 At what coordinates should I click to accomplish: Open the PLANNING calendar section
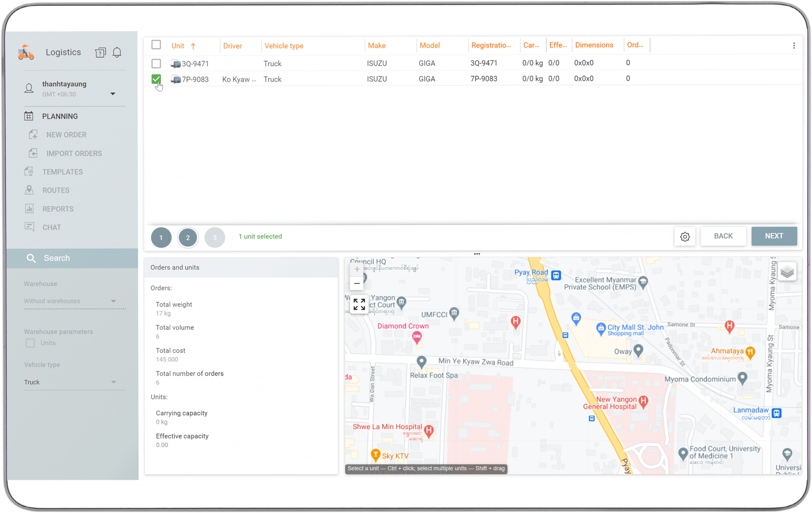point(60,116)
